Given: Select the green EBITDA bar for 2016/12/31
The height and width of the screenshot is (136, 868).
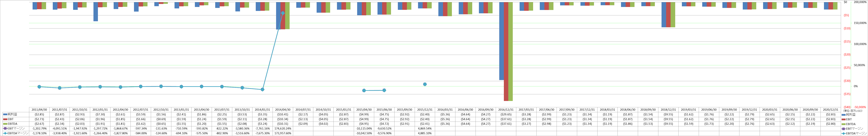Looking at the screenshot, I should pyautogui.click(x=511, y=51).
